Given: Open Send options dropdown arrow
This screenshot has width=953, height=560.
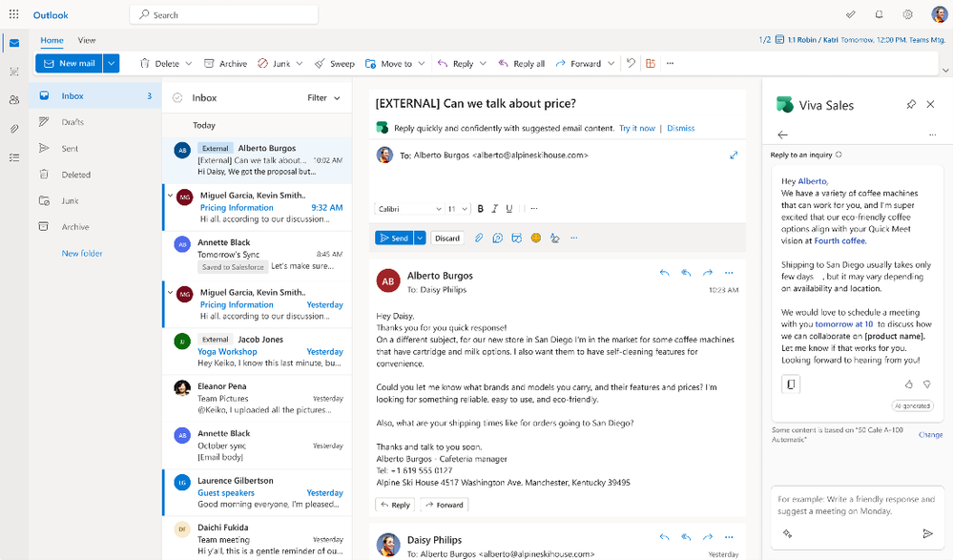Looking at the screenshot, I should [420, 239].
